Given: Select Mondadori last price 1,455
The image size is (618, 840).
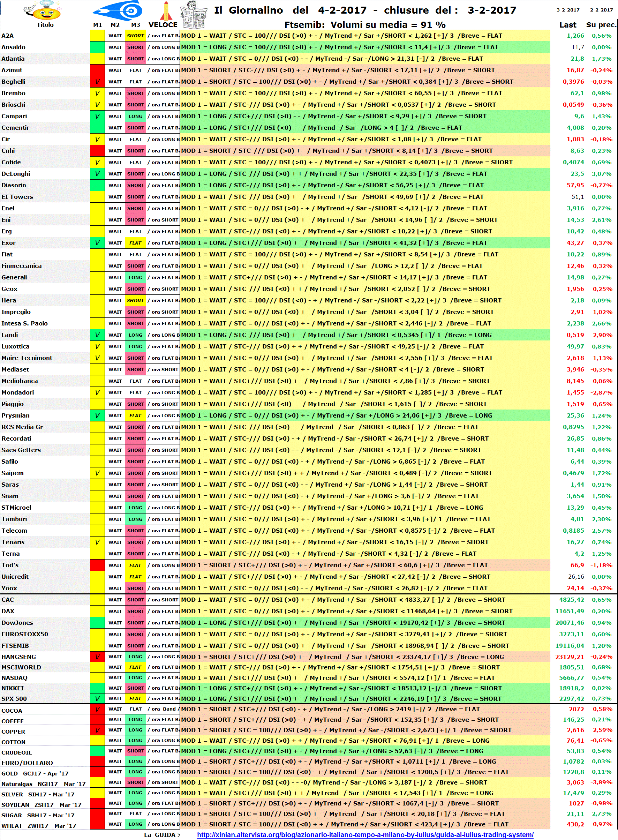Looking at the screenshot, I should point(575,392).
